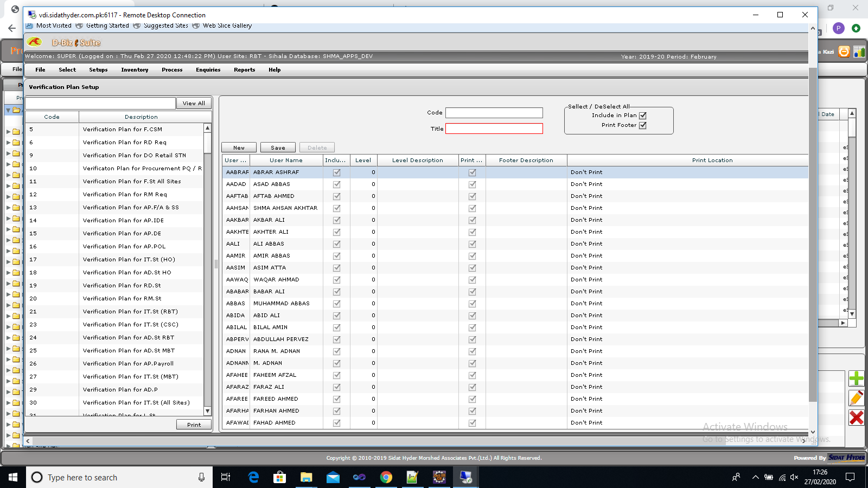Click the scroll-down arrow on the plan list
868x488 pixels.
[x=207, y=411]
